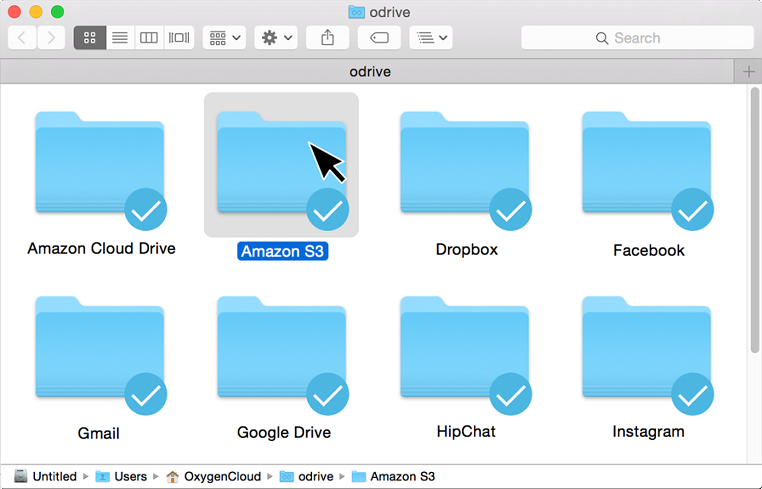Click the Edit Tags button

pyautogui.click(x=379, y=37)
